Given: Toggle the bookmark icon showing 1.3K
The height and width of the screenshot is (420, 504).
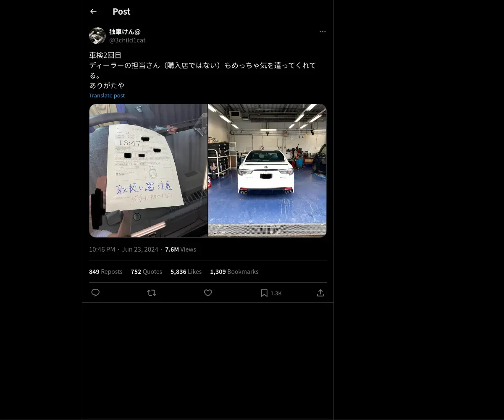Looking at the screenshot, I should coord(271,293).
